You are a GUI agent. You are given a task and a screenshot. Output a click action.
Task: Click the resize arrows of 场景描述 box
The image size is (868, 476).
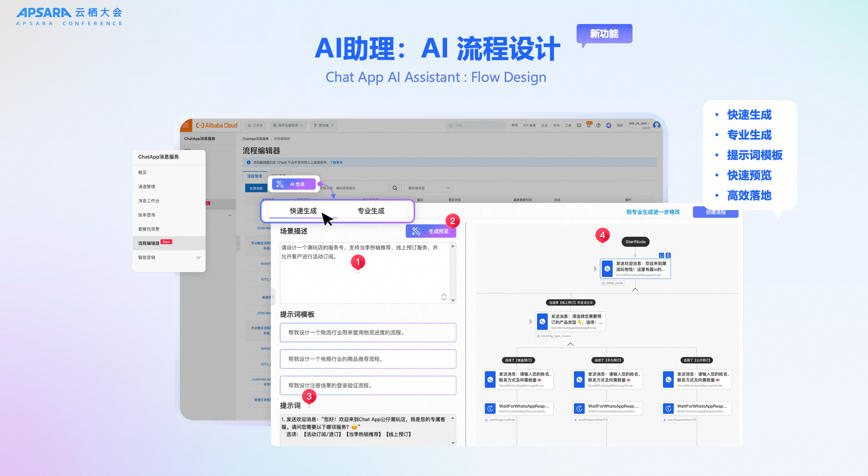[x=444, y=297]
